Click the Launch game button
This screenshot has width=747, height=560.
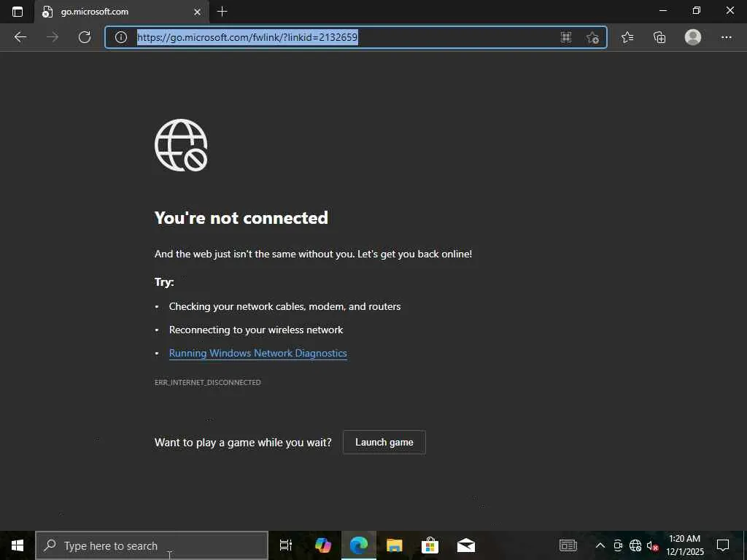[384, 443]
